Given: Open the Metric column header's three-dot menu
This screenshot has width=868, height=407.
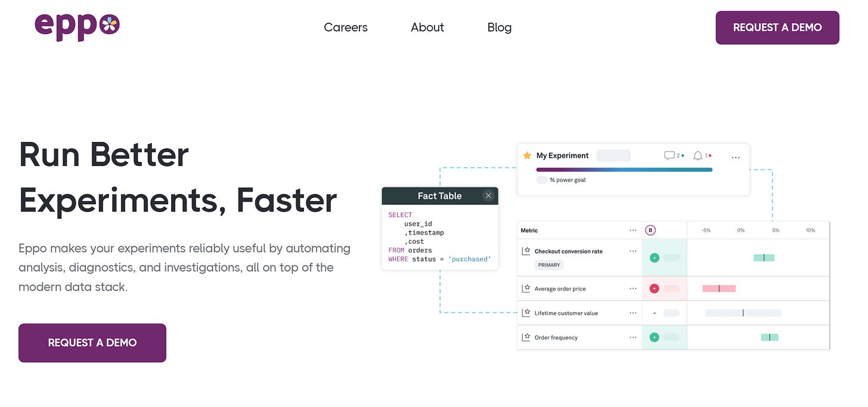Looking at the screenshot, I should 633,230.
